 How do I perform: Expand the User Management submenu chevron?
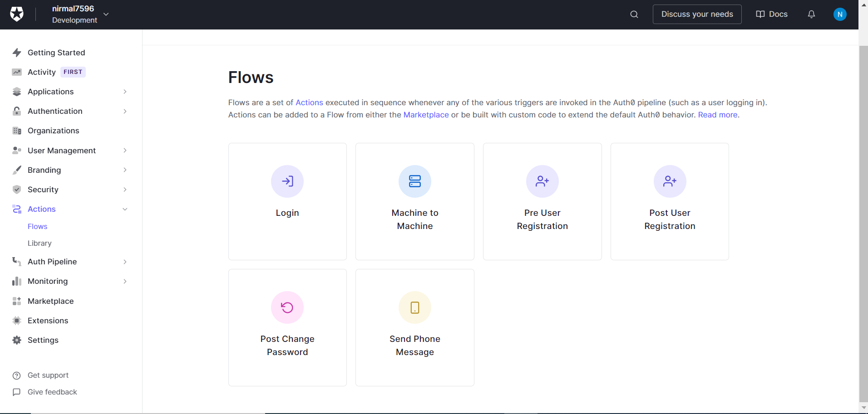pyautogui.click(x=125, y=150)
